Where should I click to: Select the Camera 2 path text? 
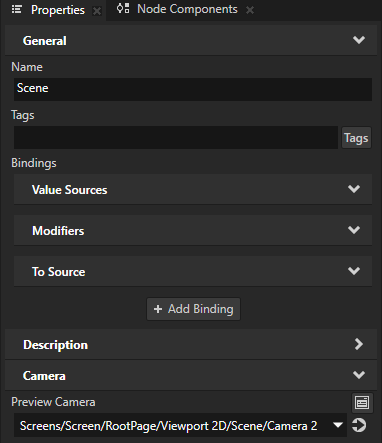(168, 426)
